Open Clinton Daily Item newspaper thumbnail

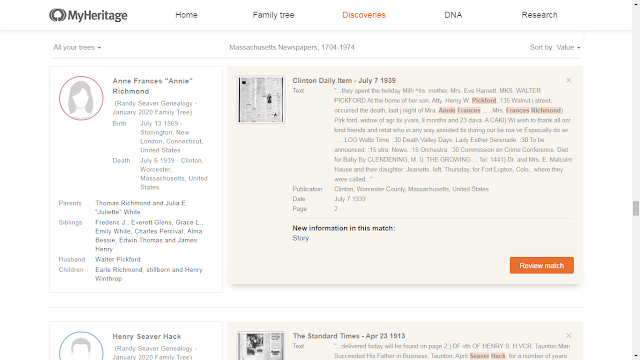tap(261, 100)
